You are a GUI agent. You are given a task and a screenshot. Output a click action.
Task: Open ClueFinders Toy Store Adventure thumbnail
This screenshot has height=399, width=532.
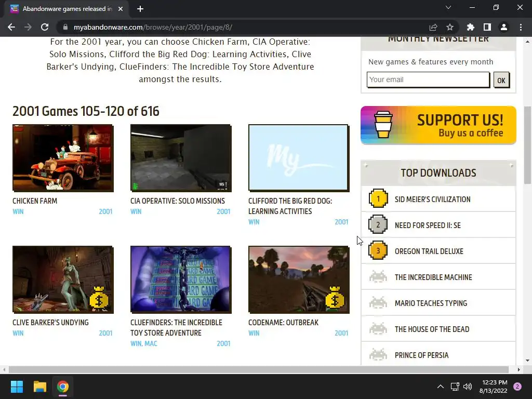tap(181, 280)
